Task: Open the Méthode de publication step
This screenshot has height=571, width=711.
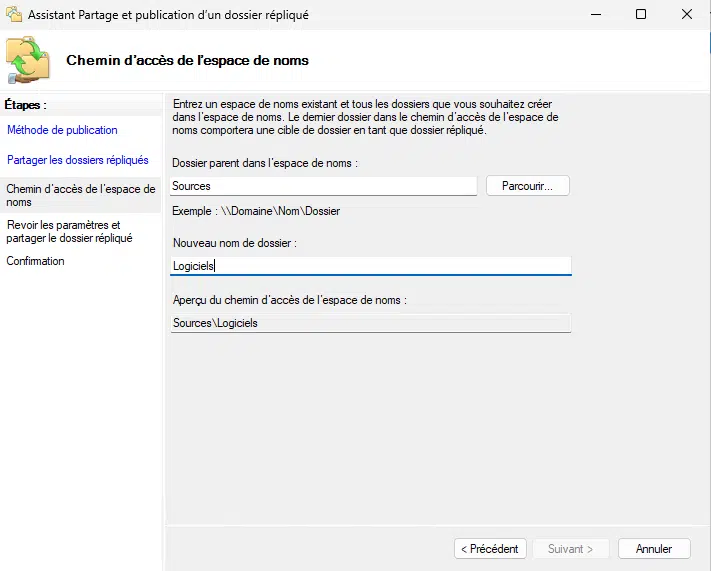Action: pyautogui.click(x=62, y=130)
